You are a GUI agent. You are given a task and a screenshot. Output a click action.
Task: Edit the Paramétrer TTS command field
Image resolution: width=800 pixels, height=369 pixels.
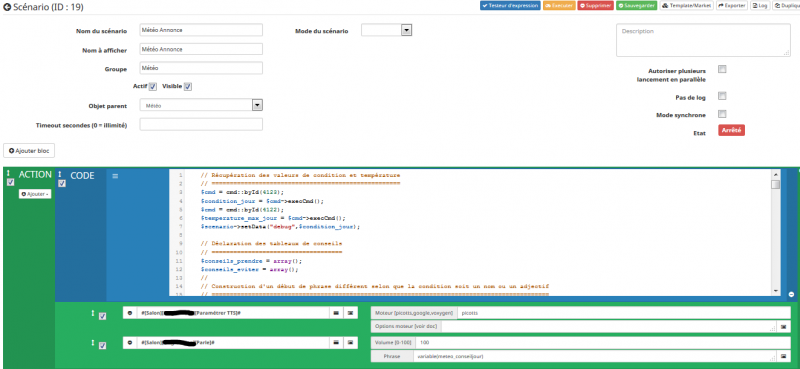point(233,312)
